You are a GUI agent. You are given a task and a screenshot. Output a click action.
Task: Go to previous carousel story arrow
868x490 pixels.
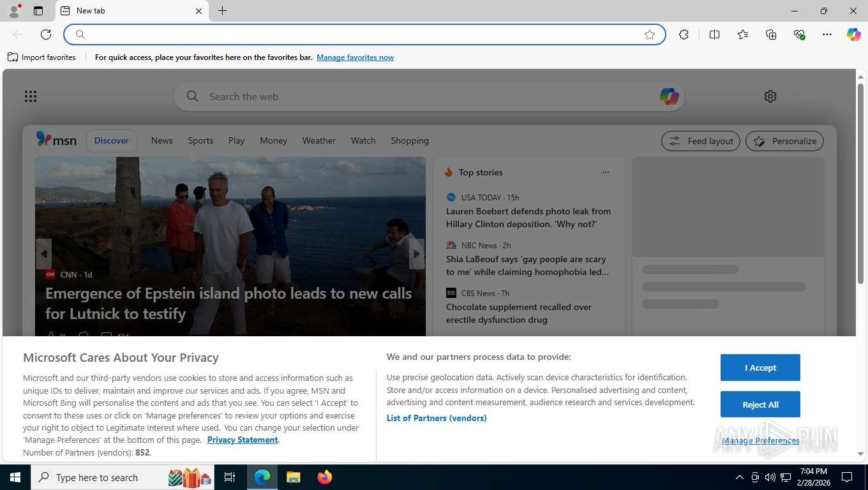[x=43, y=254]
